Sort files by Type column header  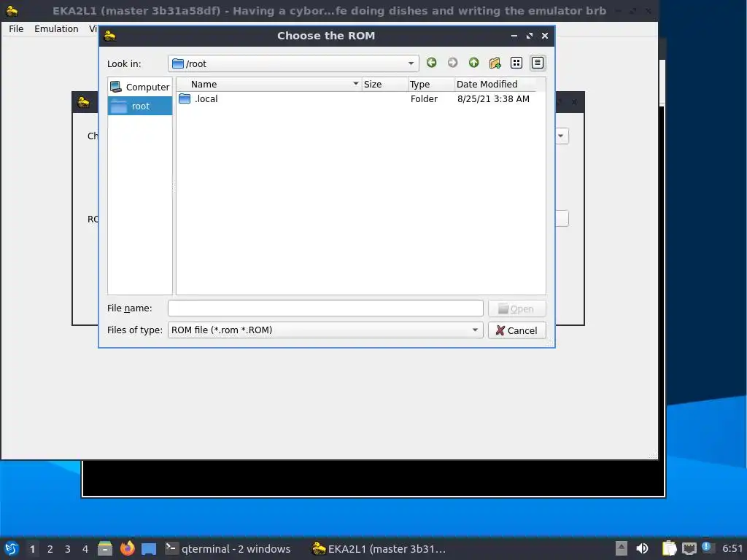(x=431, y=85)
